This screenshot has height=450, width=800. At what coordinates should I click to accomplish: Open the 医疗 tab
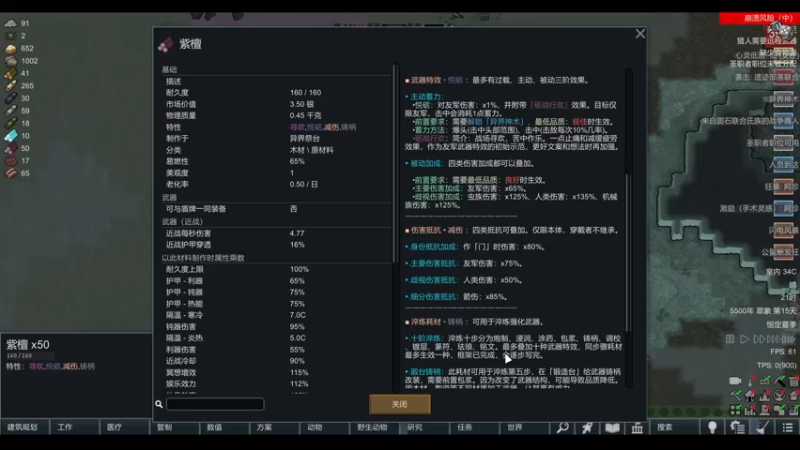[x=124, y=427]
